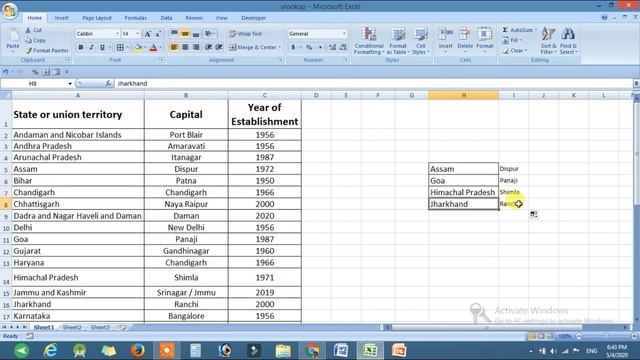Click the Copy icon
The height and width of the screenshot is (360, 640).
click(x=28, y=40)
